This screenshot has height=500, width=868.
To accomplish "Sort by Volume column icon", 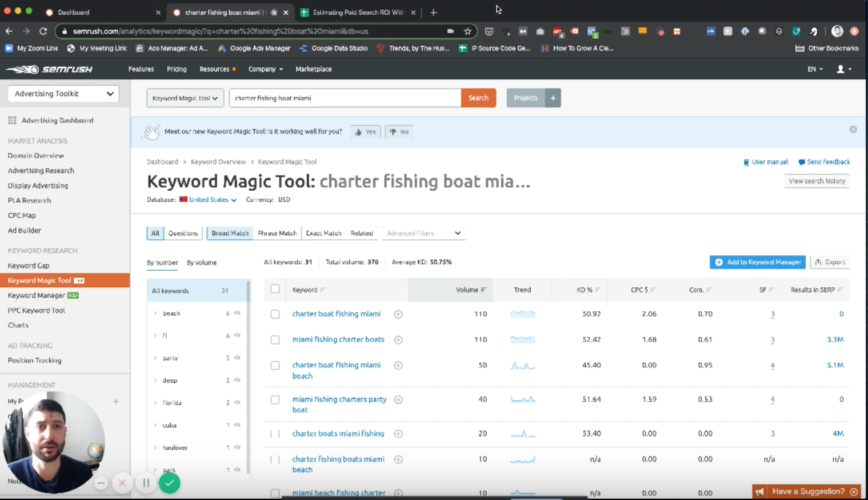I will click(483, 290).
